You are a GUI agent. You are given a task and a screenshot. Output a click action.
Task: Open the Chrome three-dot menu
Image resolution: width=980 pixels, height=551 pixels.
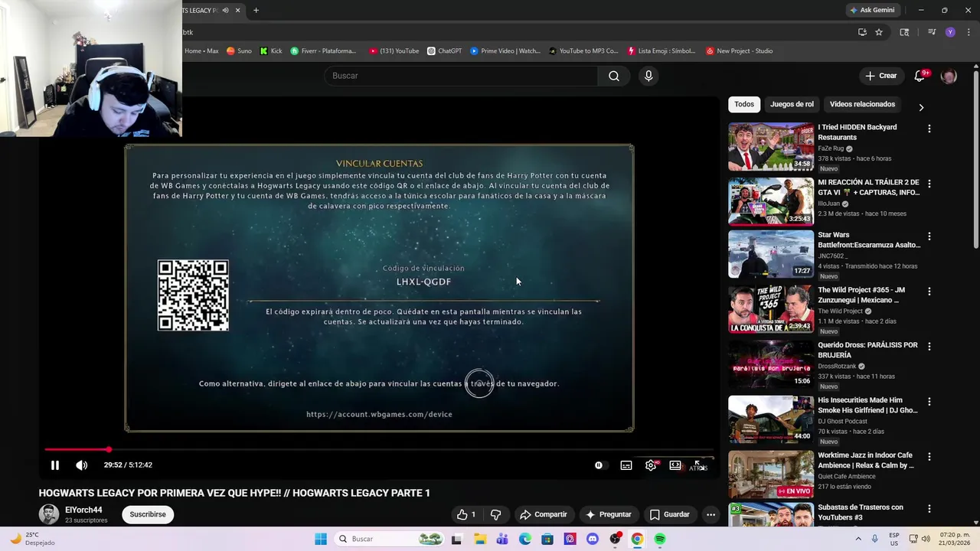(967, 32)
